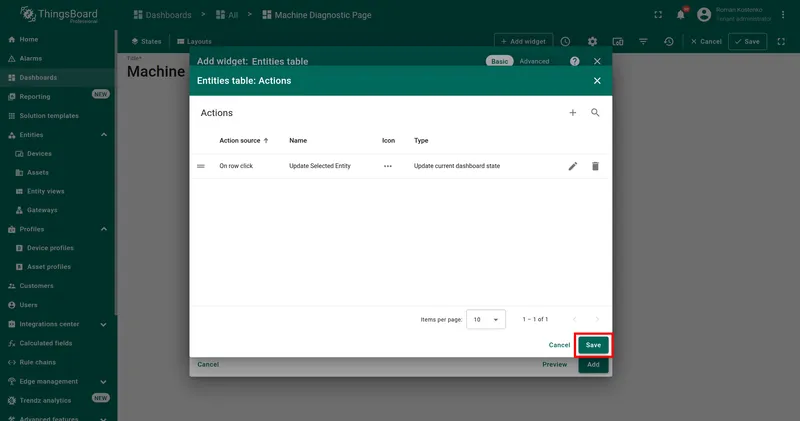Add a new action with plus icon
Image resolution: width=800 pixels, height=421 pixels.
572,113
